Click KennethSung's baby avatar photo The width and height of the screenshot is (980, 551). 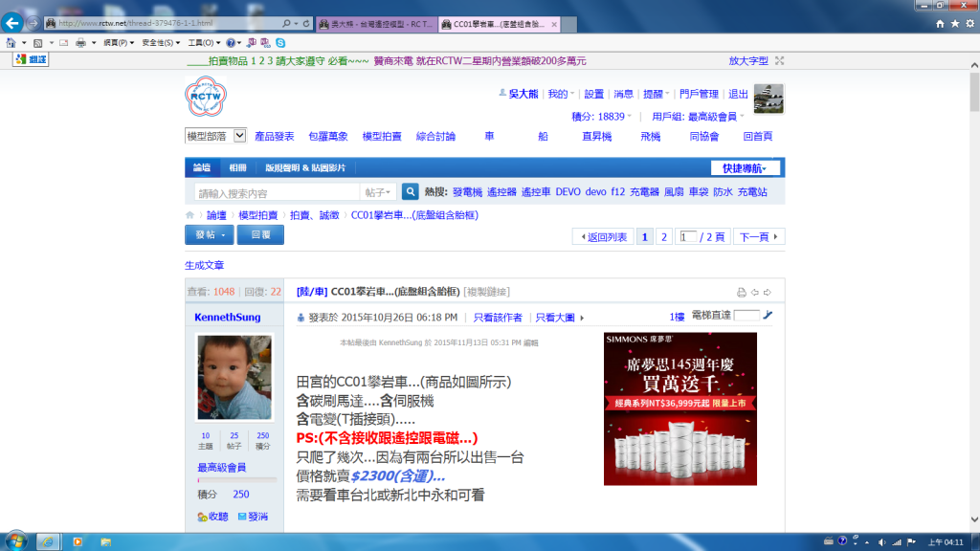tap(235, 377)
